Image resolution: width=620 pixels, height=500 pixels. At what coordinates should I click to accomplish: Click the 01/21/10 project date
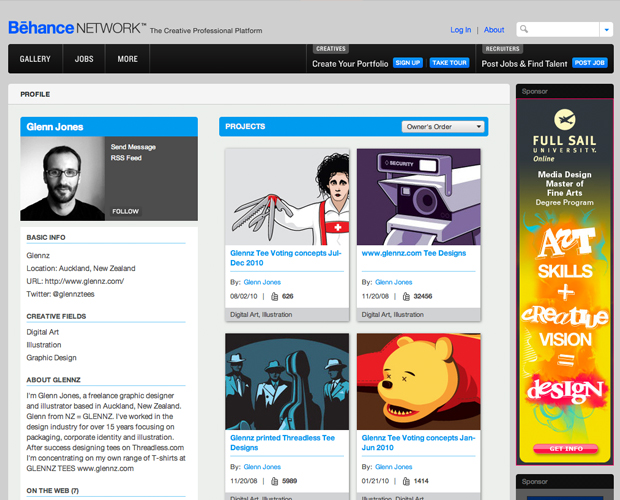(x=375, y=481)
